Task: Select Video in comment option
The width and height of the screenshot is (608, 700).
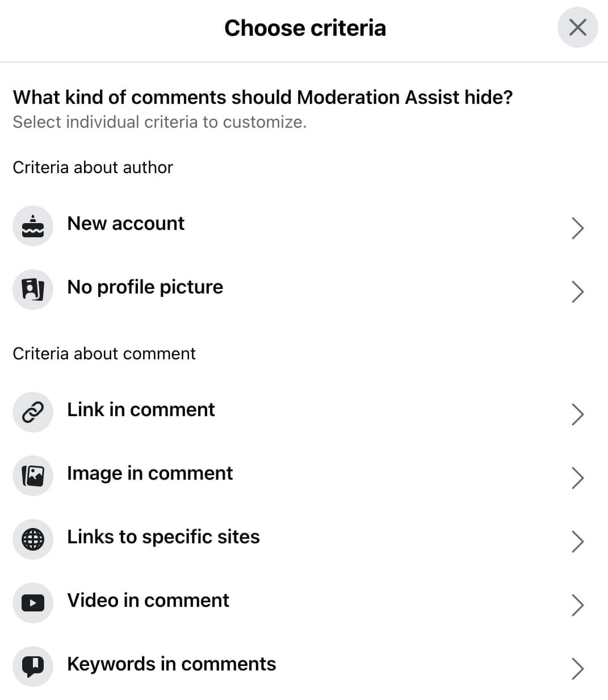Action: pos(304,603)
